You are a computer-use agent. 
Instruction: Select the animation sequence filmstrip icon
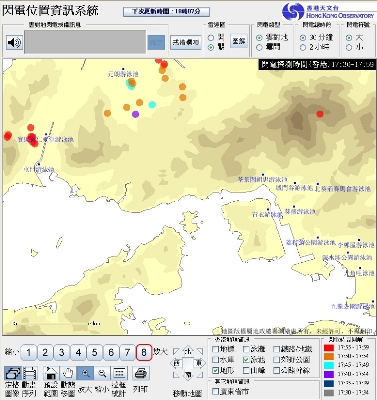click(x=29, y=373)
